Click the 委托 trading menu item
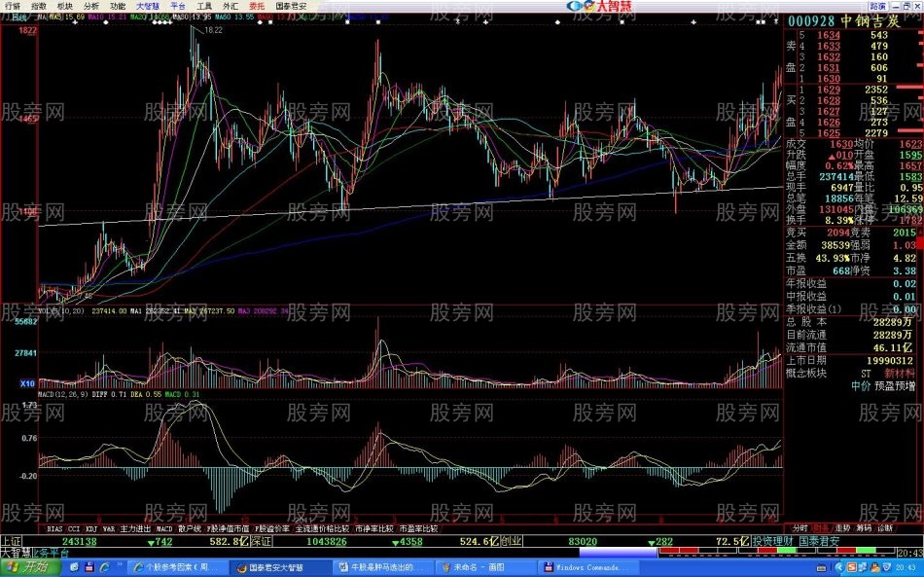 point(256,6)
